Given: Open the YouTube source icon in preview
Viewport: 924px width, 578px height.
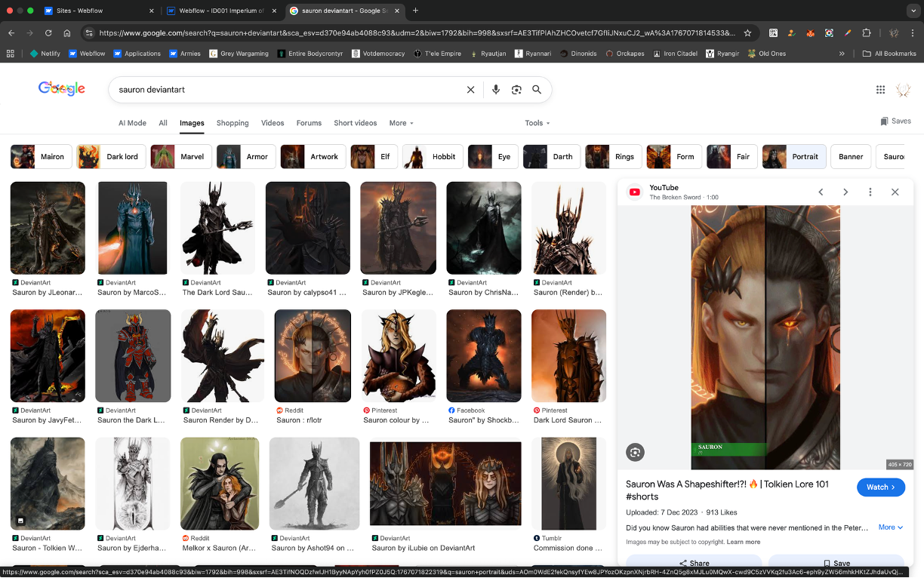Looking at the screenshot, I should (635, 192).
